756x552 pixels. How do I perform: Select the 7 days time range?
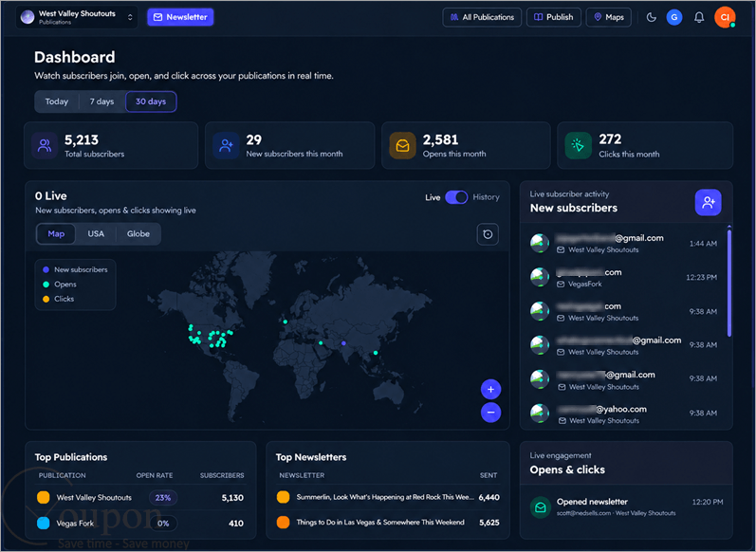pos(101,101)
